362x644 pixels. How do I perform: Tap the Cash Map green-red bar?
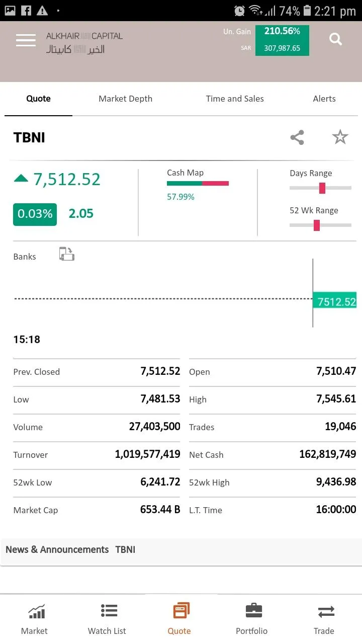click(x=198, y=184)
